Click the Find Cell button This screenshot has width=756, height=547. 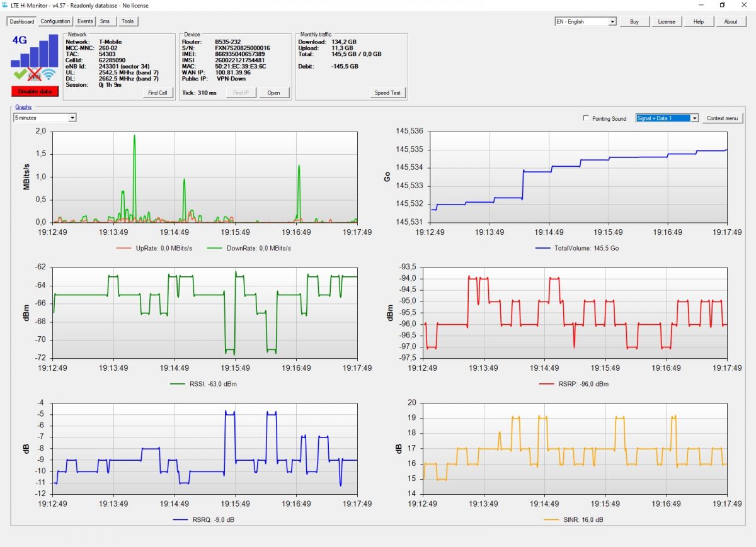(x=157, y=93)
